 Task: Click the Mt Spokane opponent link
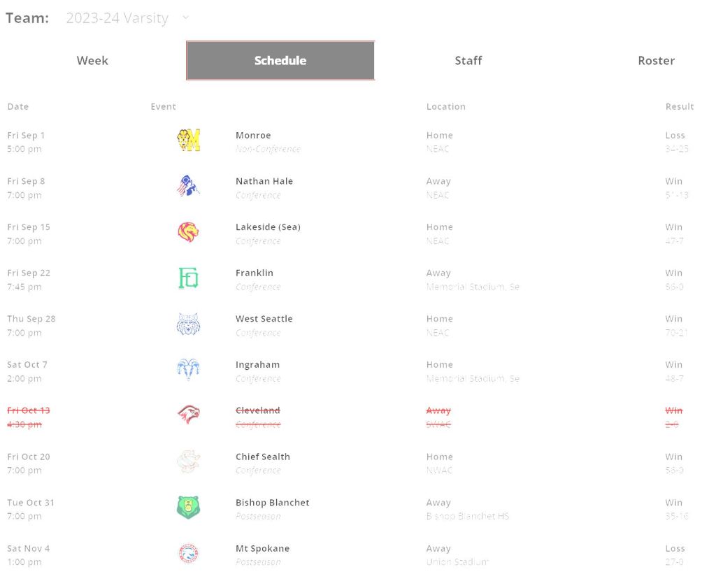[262, 549]
